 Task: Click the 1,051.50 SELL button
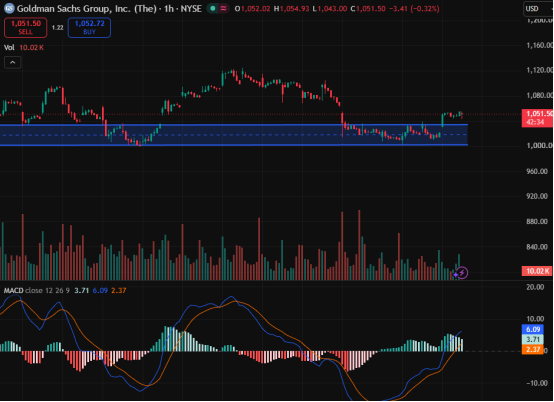coord(25,28)
